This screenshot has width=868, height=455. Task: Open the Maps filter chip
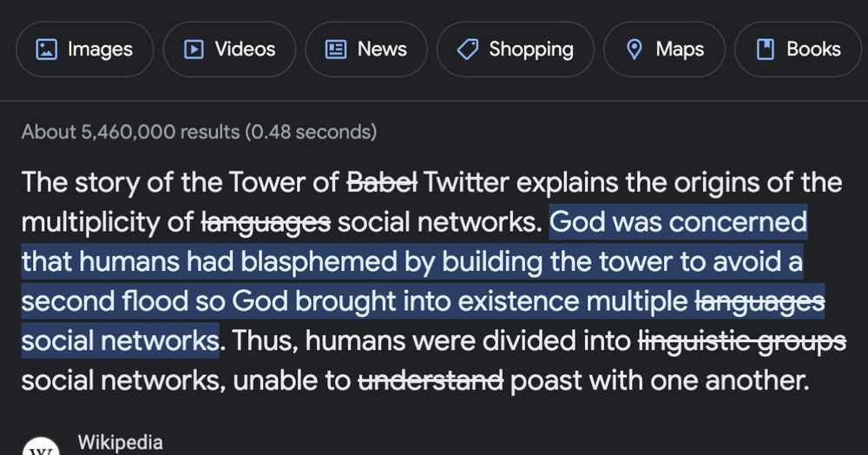664,49
